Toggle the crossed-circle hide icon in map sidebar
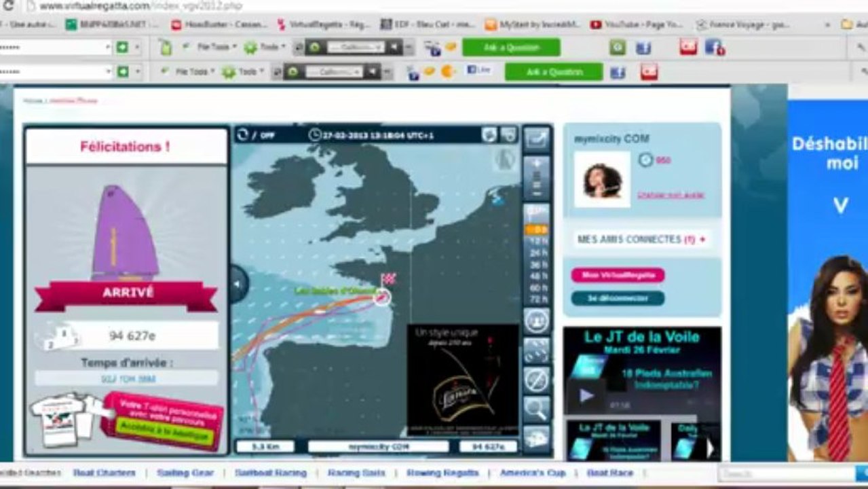 pos(537,380)
